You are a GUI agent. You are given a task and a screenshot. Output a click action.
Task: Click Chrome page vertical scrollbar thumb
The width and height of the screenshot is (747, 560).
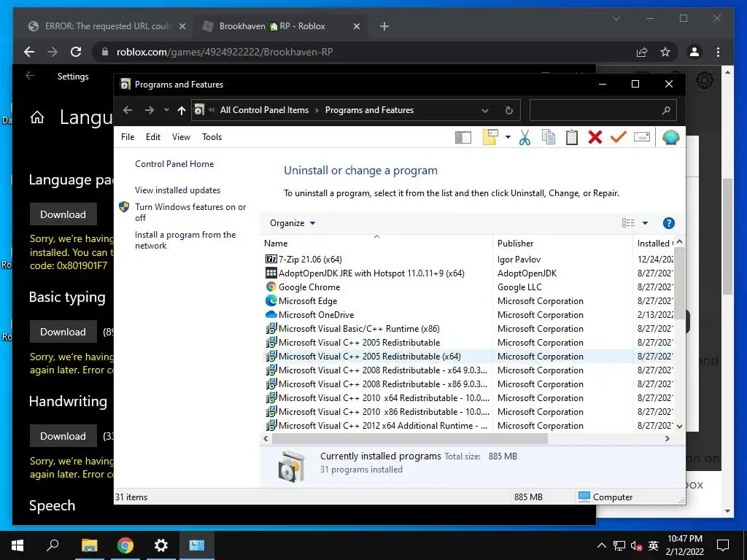[727, 237]
